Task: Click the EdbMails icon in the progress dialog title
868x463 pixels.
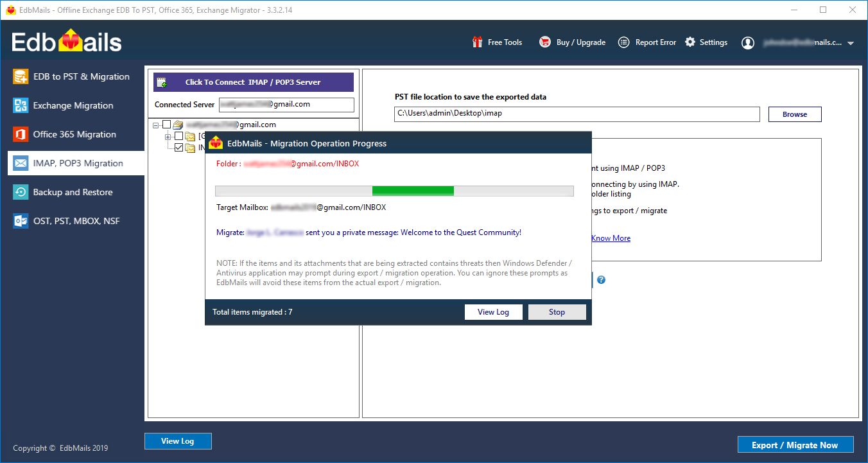Action: pos(216,143)
